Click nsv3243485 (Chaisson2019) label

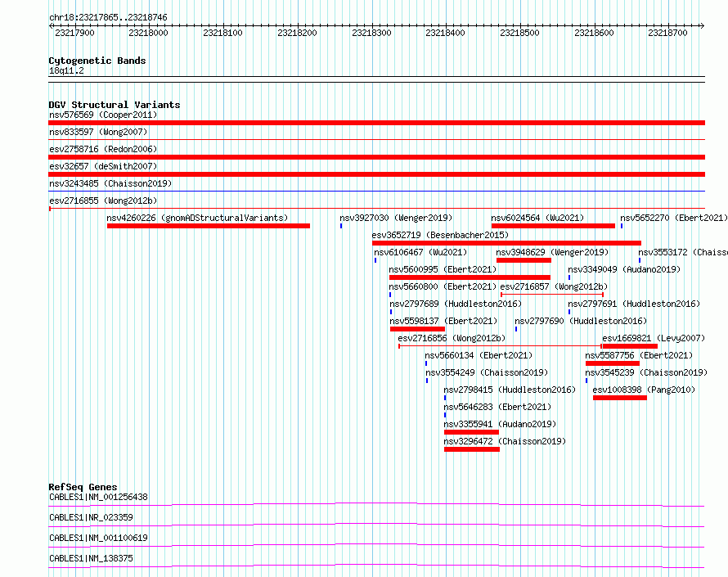click(110, 183)
